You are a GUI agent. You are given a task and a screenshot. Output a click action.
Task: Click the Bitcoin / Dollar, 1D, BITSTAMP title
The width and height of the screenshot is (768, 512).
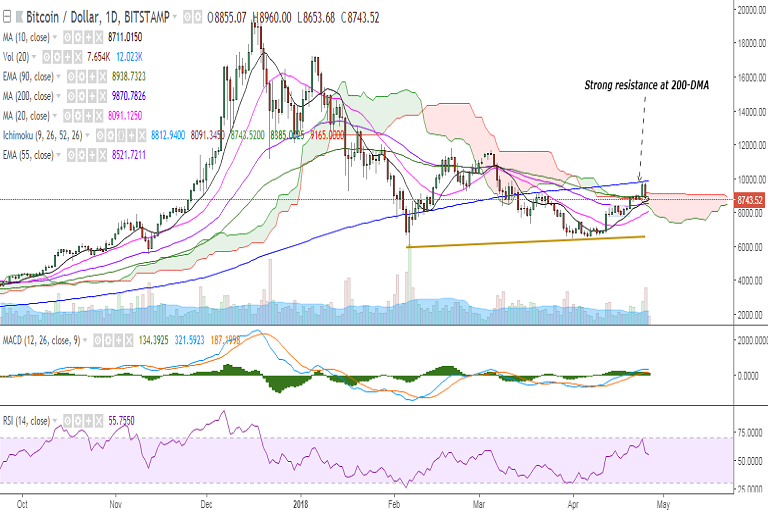(98, 17)
